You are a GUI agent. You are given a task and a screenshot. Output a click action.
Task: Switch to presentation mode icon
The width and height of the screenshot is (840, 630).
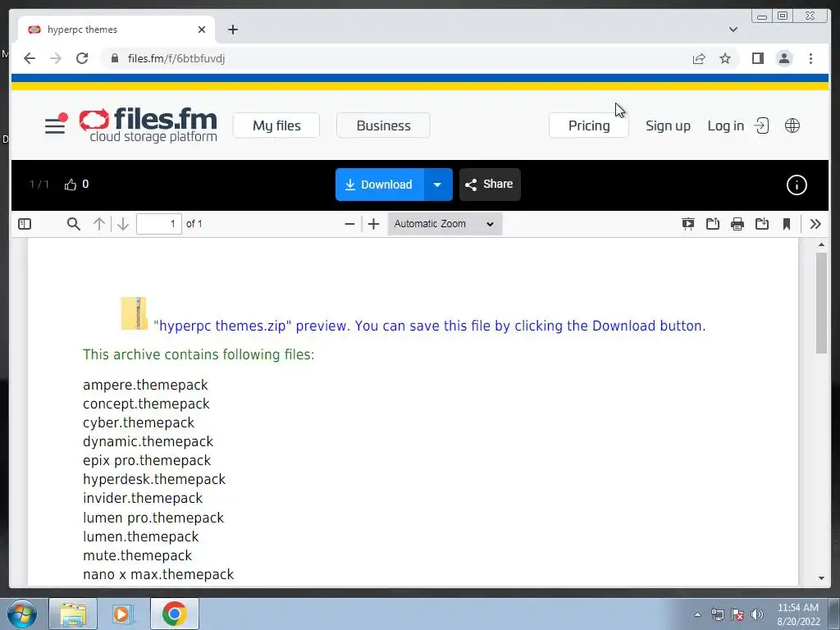[688, 224]
